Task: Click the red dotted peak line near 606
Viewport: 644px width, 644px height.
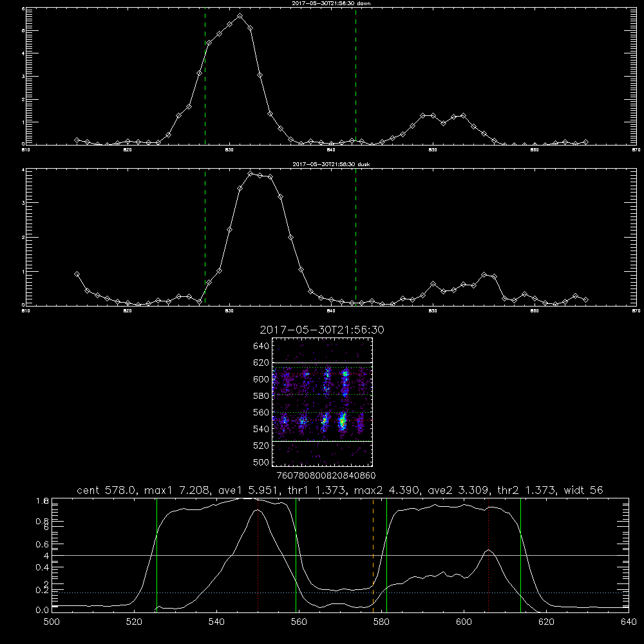Action: coord(488,554)
